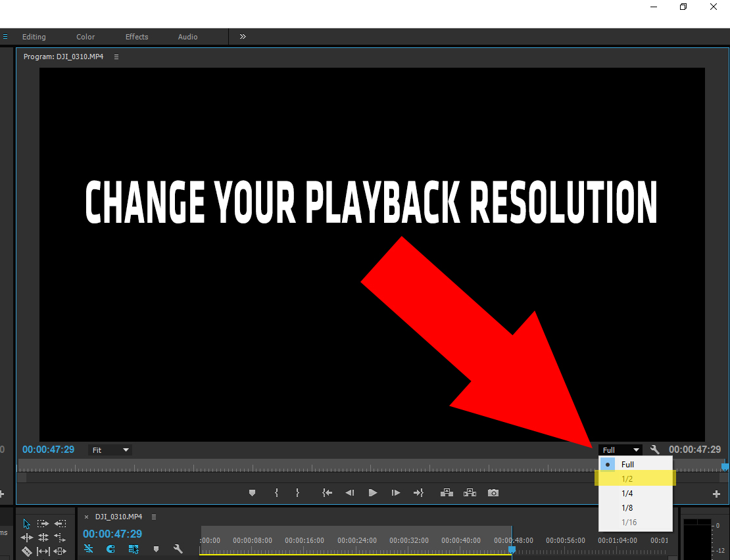
Task: Select the Track Select Forward tool
Action: point(43,524)
